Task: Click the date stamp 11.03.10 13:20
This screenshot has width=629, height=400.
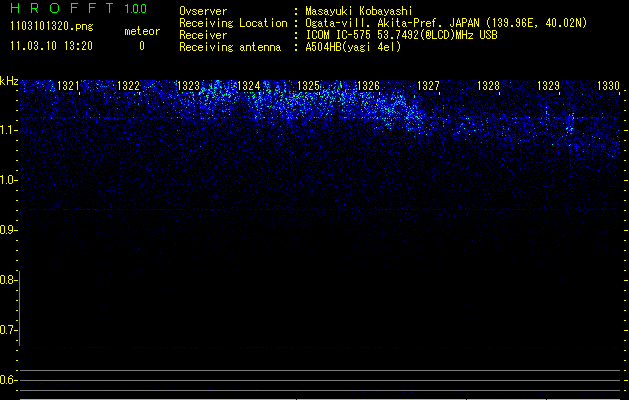Action: pyautogui.click(x=51, y=46)
